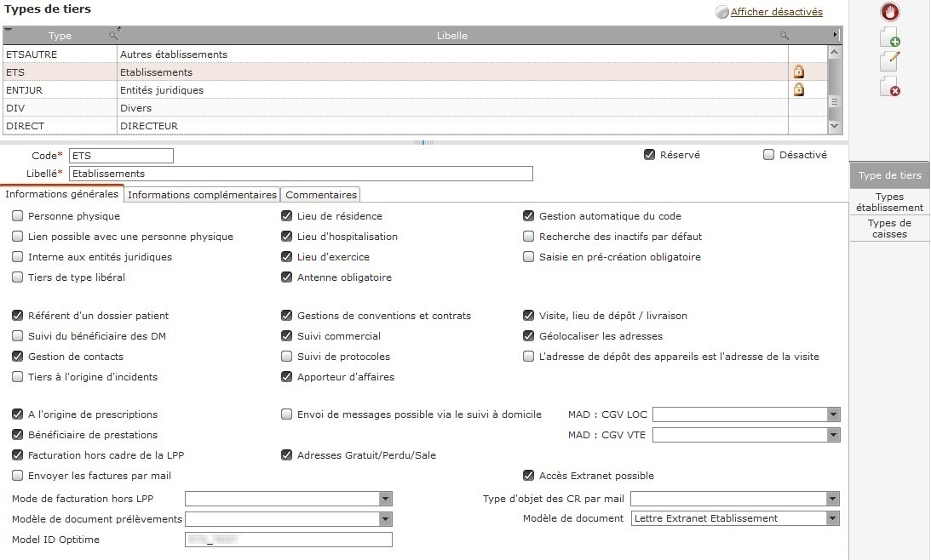The image size is (931, 560).
Task: Switch to Commentaires tab
Action: (320, 195)
